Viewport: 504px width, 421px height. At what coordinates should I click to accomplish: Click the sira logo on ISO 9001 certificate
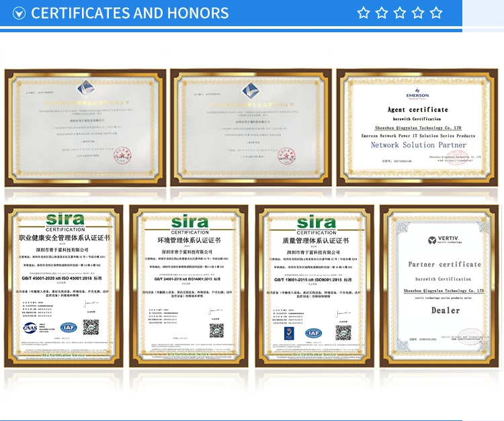(316, 224)
